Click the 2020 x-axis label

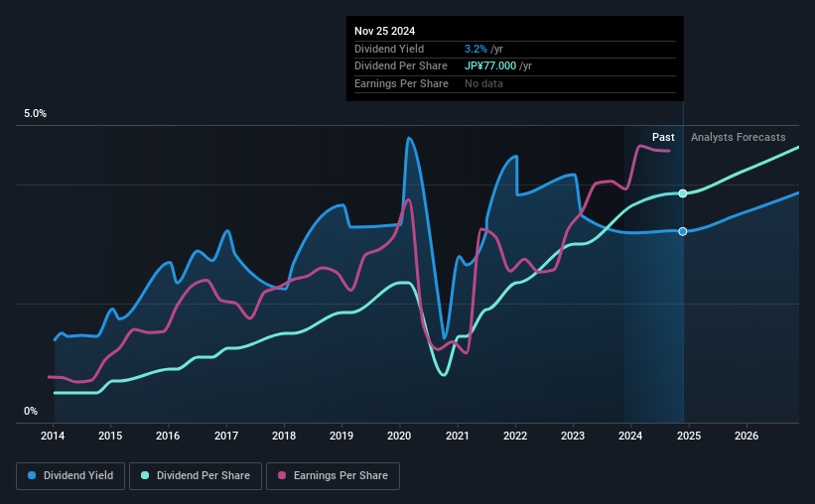(399, 436)
